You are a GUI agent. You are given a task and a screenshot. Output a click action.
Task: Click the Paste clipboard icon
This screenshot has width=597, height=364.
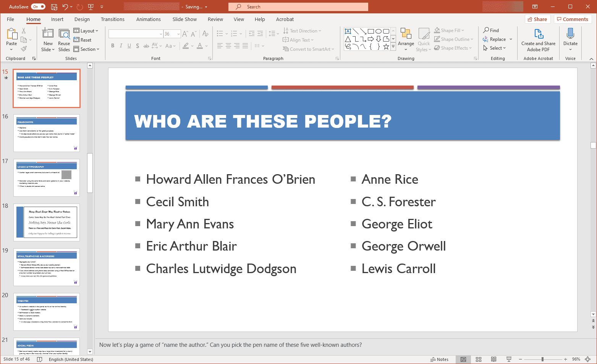click(x=11, y=34)
